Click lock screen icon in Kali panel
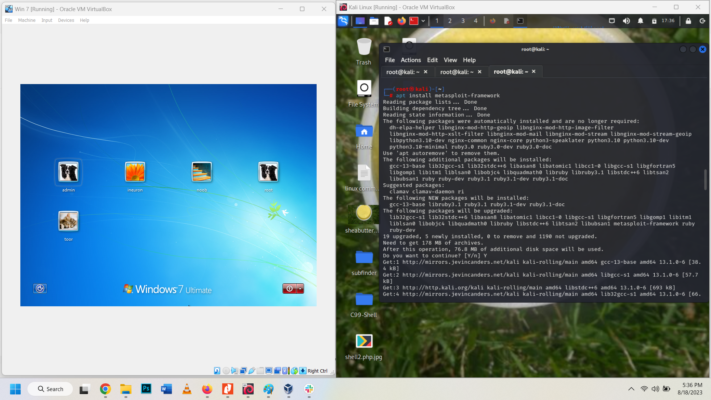Viewport: 711px width, 400px height. pyautogui.click(x=688, y=21)
